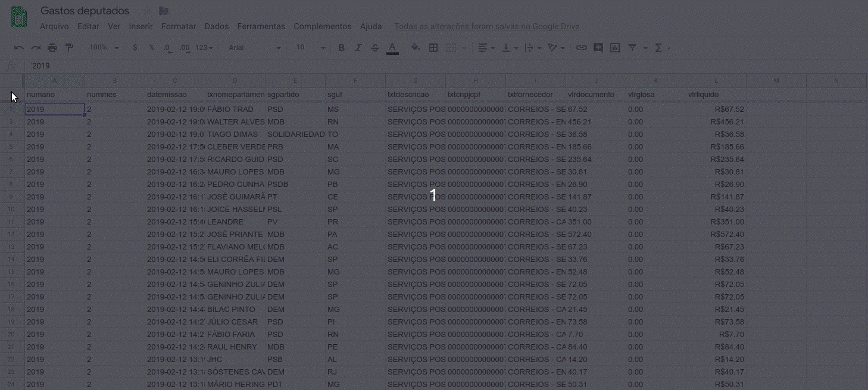The width and height of the screenshot is (868, 390).
Task: Open the cell borders tool
Action: pos(433,48)
